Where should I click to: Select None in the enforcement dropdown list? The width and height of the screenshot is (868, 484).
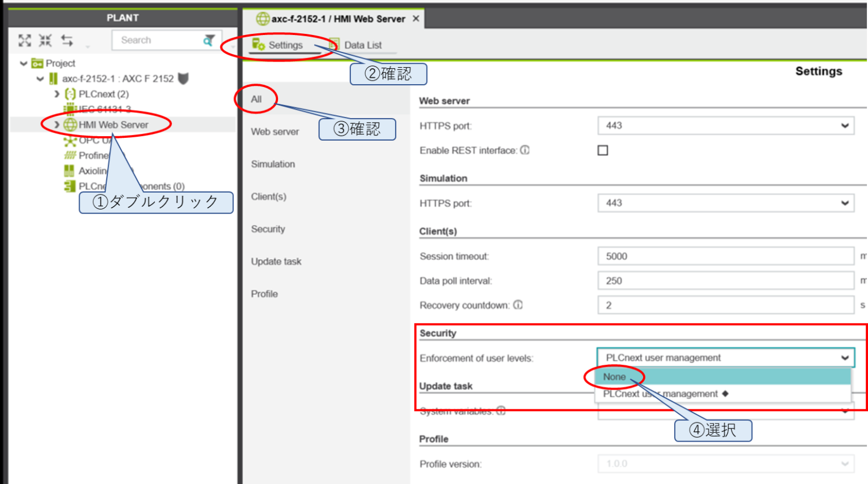click(x=614, y=377)
